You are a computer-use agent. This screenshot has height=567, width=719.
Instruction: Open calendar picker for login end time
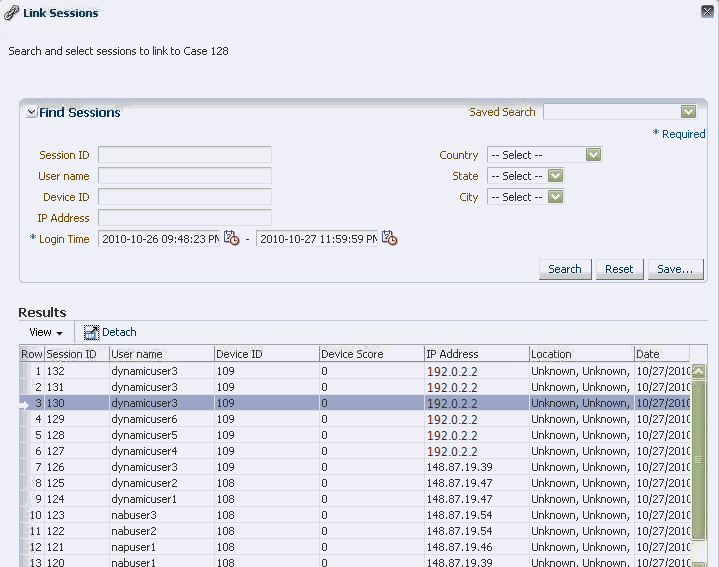pos(390,238)
